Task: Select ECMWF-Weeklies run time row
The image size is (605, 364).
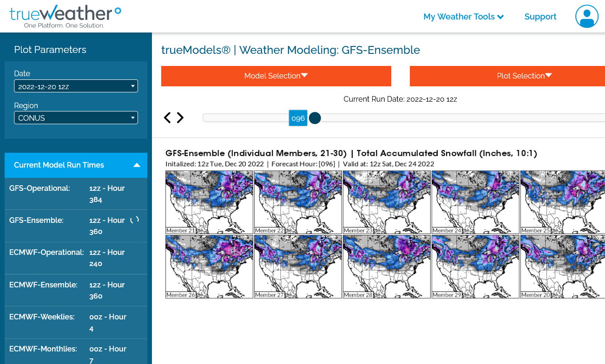Action: point(76,323)
